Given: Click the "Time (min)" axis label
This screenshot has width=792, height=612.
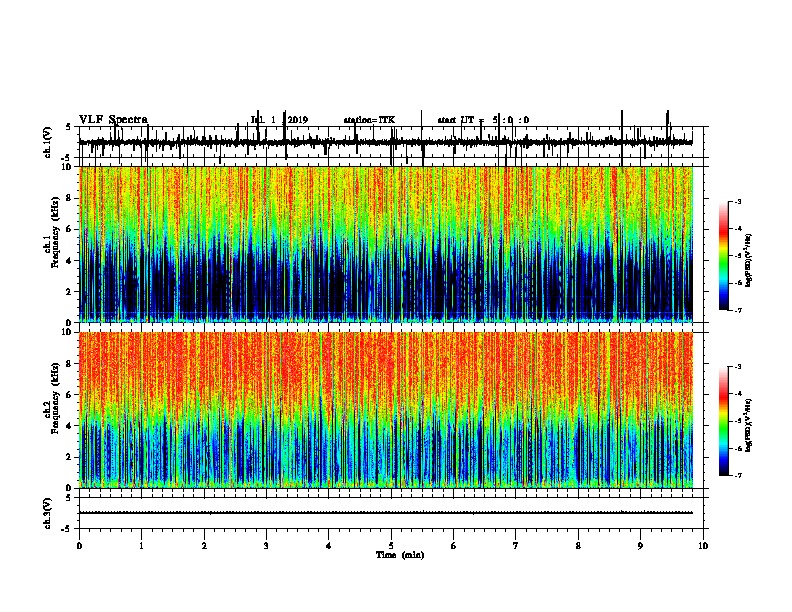Looking at the screenshot, I should point(400,555).
